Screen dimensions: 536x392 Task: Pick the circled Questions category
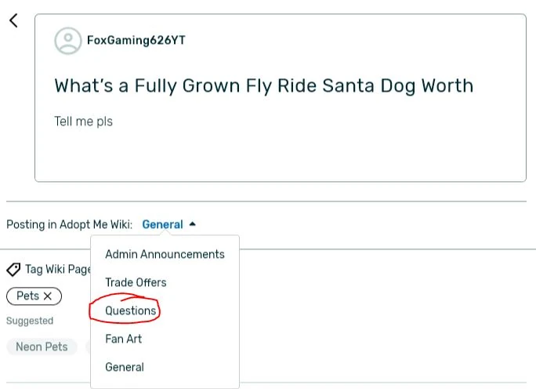click(131, 310)
